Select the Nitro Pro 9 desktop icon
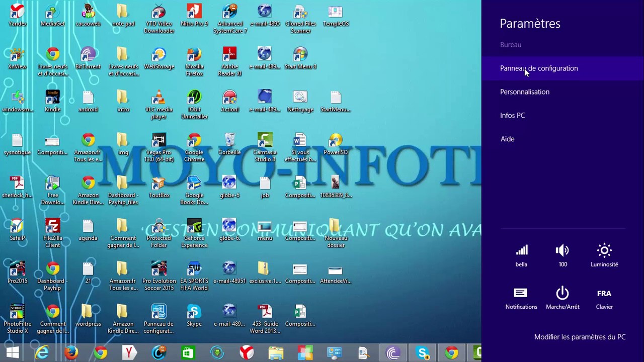This screenshot has width=644, height=362. pos(194,15)
